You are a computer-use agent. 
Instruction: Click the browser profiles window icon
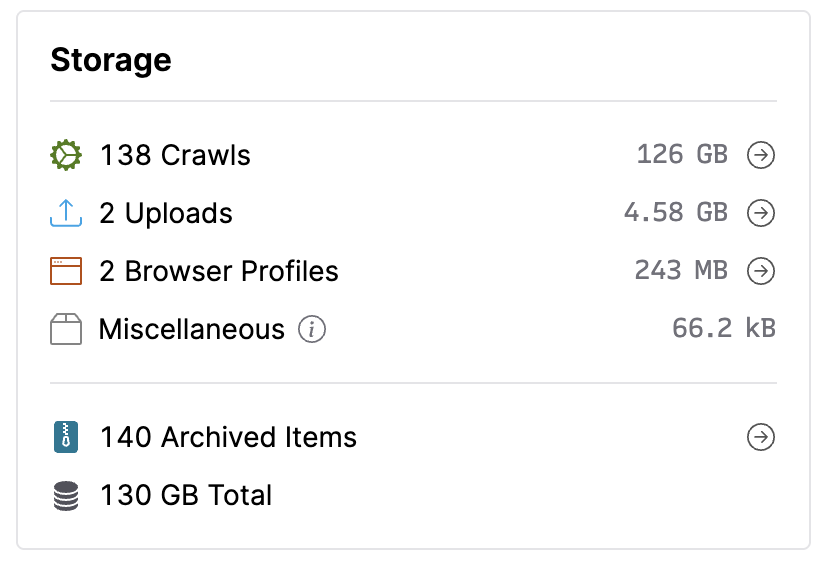click(x=65, y=271)
